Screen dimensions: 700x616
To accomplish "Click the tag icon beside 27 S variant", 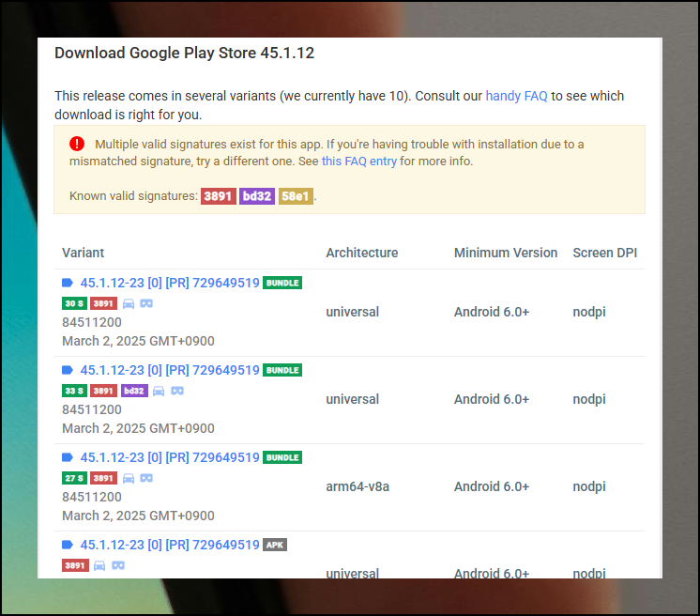I will (68, 457).
